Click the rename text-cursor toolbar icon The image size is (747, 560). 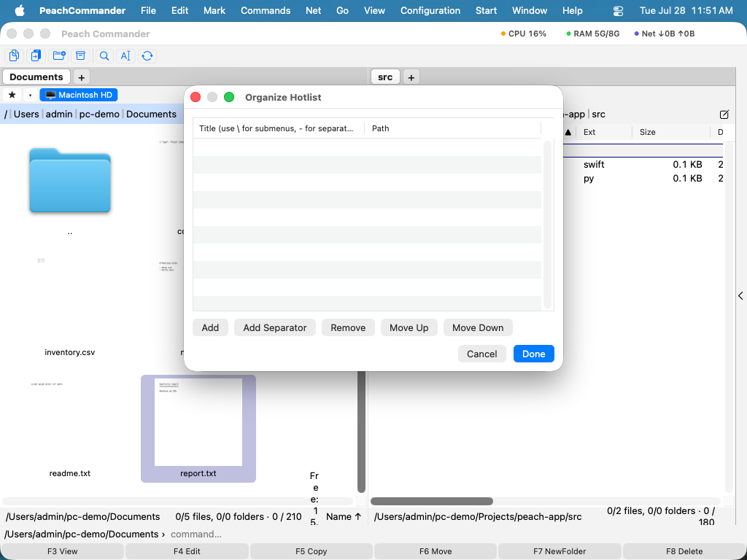coord(125,55)
